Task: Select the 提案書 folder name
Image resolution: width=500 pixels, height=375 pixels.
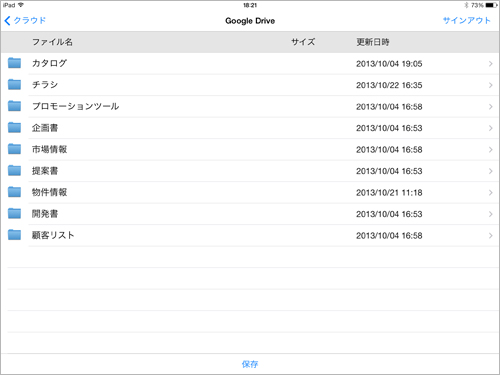Action: pos(45,171)
